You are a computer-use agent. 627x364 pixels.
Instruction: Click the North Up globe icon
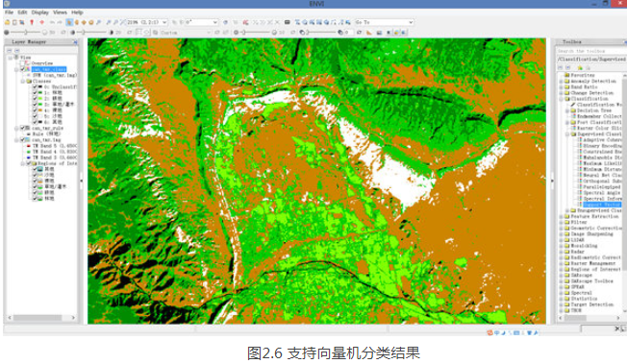pyautogui.click(x=225, y=22)
